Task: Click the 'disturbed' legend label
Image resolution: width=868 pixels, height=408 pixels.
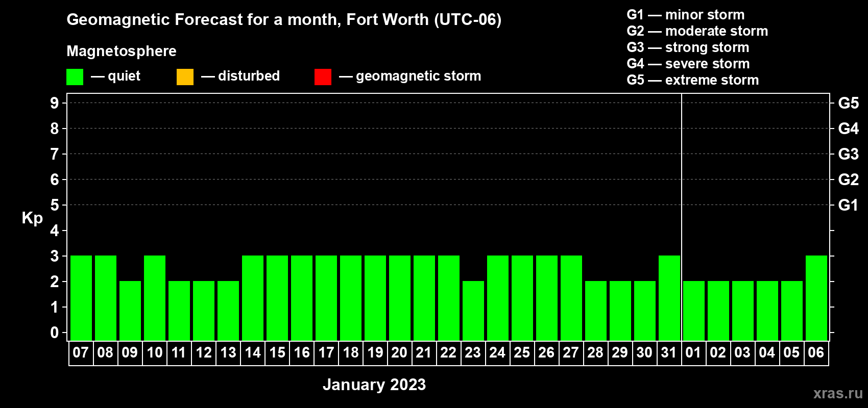Action: click(x=249, y=76)
